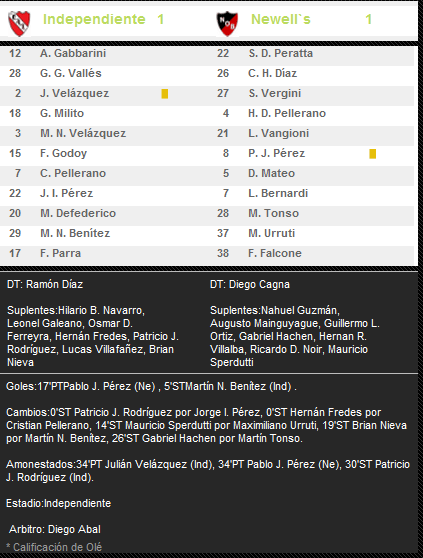Click P. J. Pérez's yellow card icon

coord(372,154)
